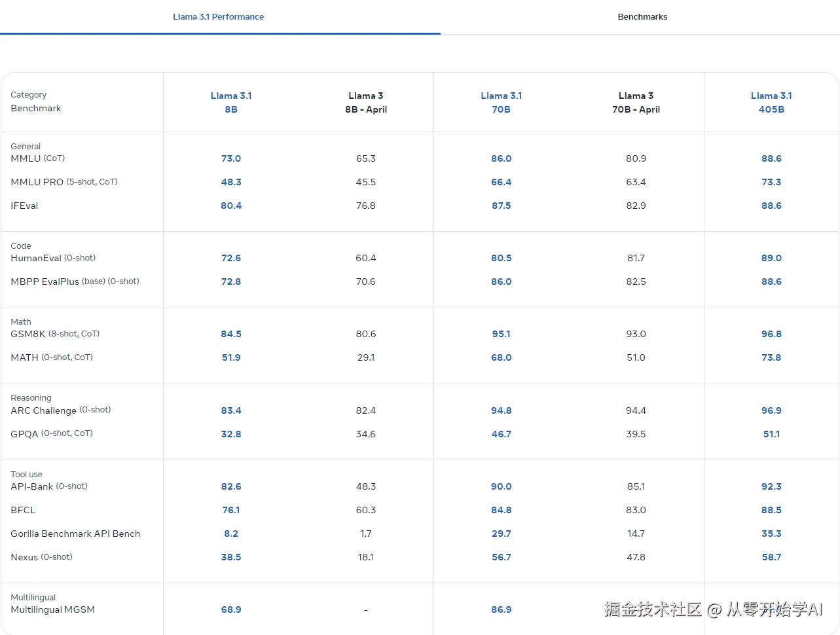
Task: Select the 82.5 MBPP EvalPlus score
Action: (636, 281)
